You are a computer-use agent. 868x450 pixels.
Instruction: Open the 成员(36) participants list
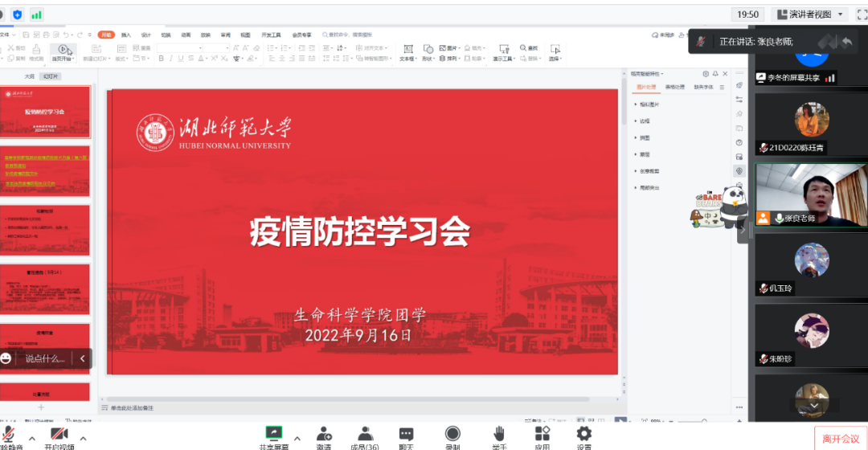tap(366, 434)
